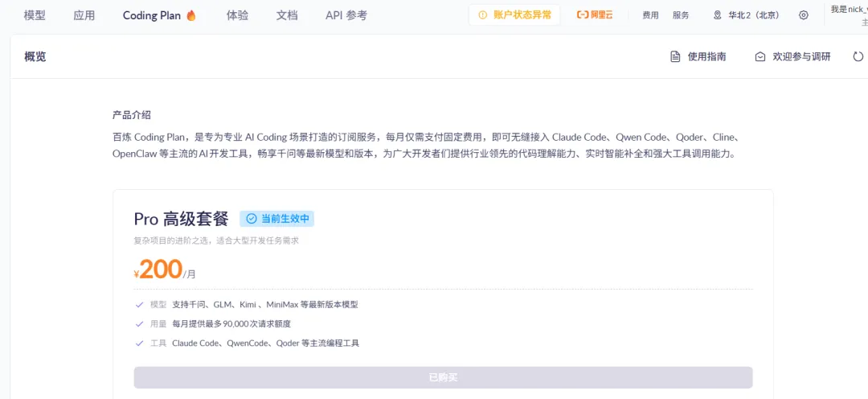Open the 欢迎参与调研 survey link
The image size is (868, 399).
click(x=801, y=56)
